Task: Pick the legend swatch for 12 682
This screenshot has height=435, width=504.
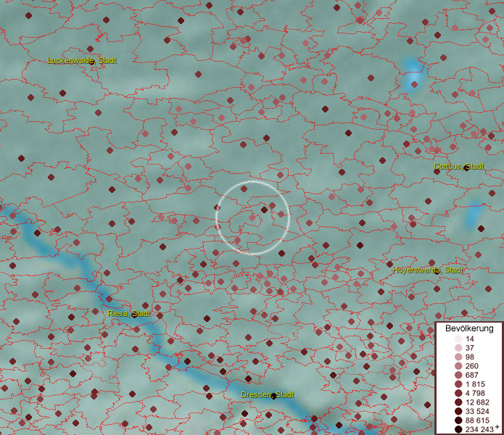Action: point(458,402)
